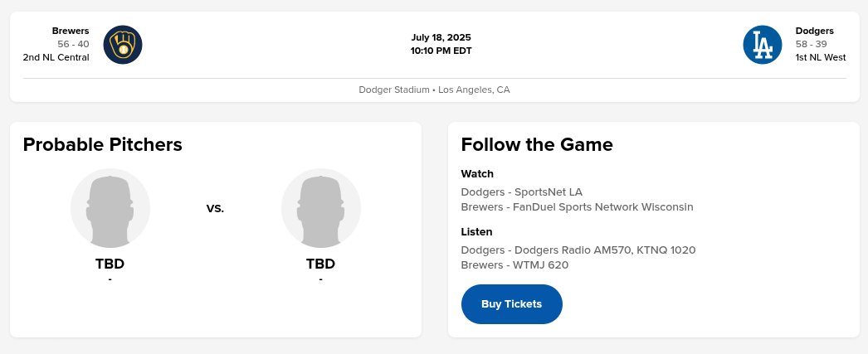Click the Follow the Game heading
Image resolution: width=868 pixels, height=354 pixels.
pyautogui.click(x=537, y=145)
